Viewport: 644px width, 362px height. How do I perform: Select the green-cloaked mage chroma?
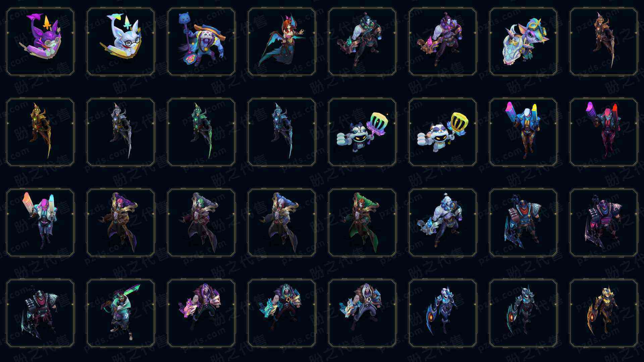pyautogui.click(x=362, y=223)
